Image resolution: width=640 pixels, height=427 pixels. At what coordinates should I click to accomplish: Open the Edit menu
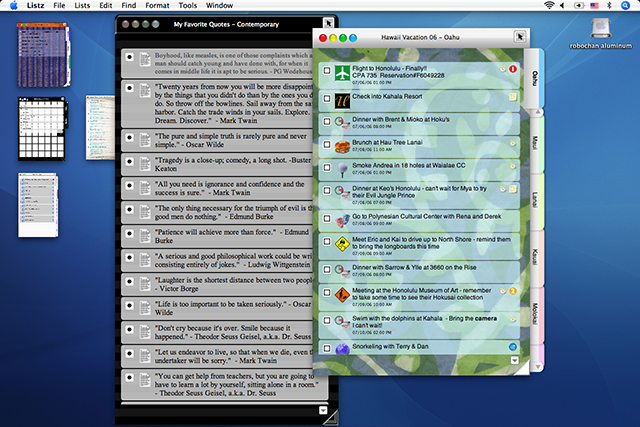[x=106, y=5]
